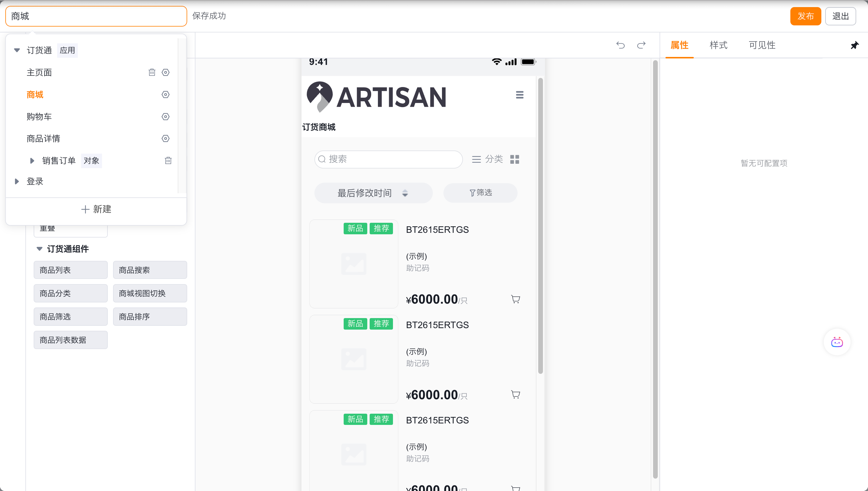Click the pin icon in properties panel

(854, 45)
